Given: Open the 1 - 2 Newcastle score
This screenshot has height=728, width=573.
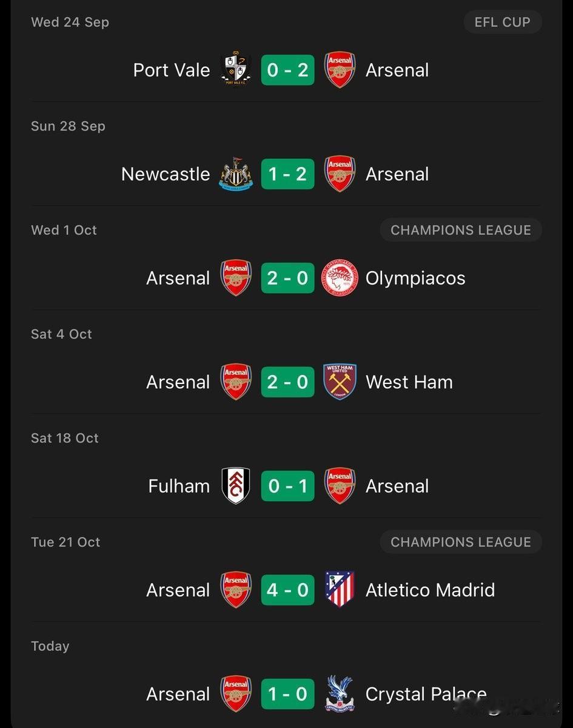Looking at the screenshot, I should click(288, 174).
